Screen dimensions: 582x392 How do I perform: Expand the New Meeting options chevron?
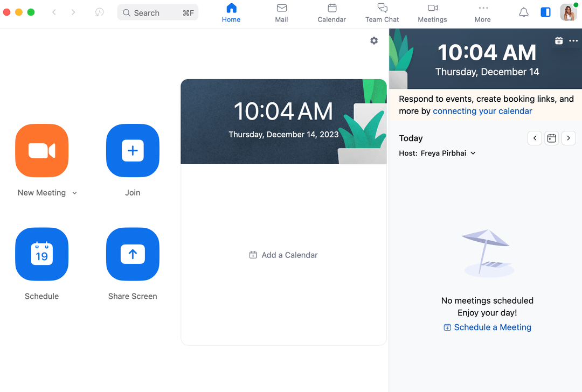74,192
